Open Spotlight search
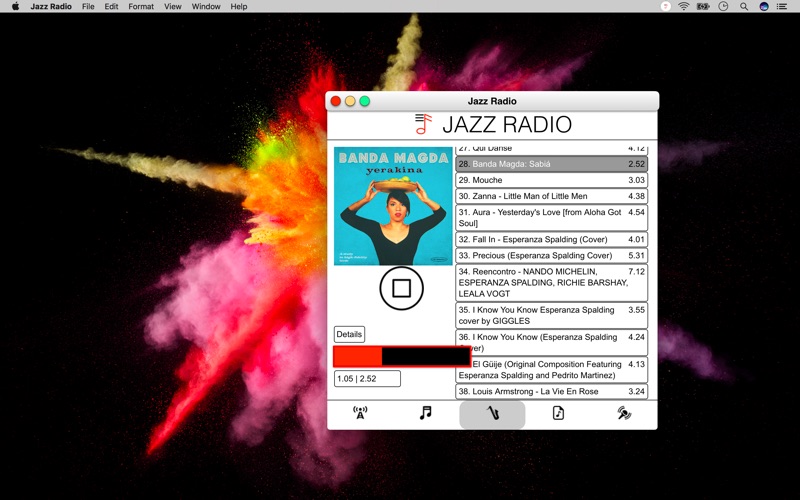 [x=744, y=6]
